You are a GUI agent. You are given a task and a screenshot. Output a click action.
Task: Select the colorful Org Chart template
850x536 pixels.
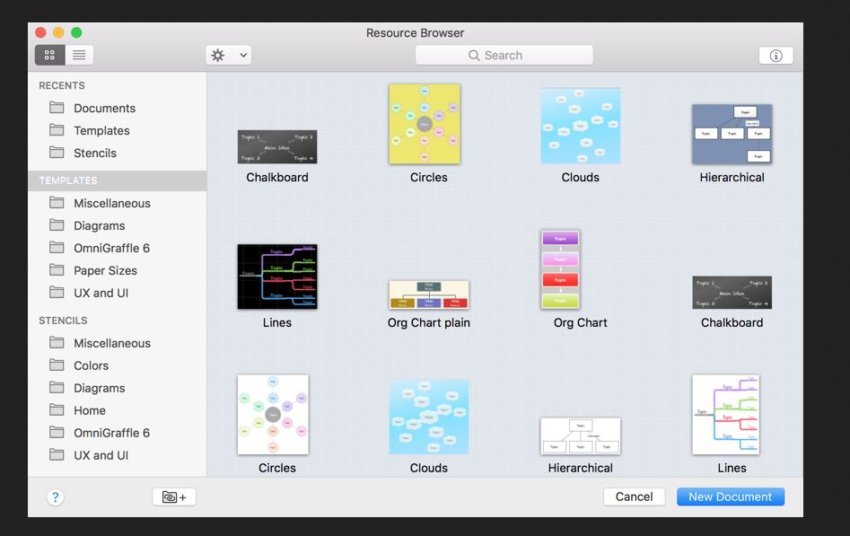(560, 270)
